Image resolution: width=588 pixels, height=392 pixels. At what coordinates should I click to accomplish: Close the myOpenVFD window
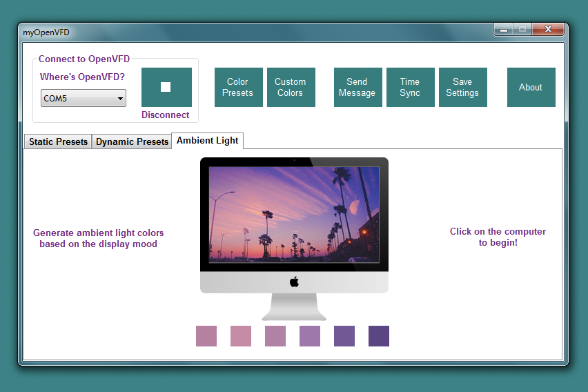click(x=548, y=29)
